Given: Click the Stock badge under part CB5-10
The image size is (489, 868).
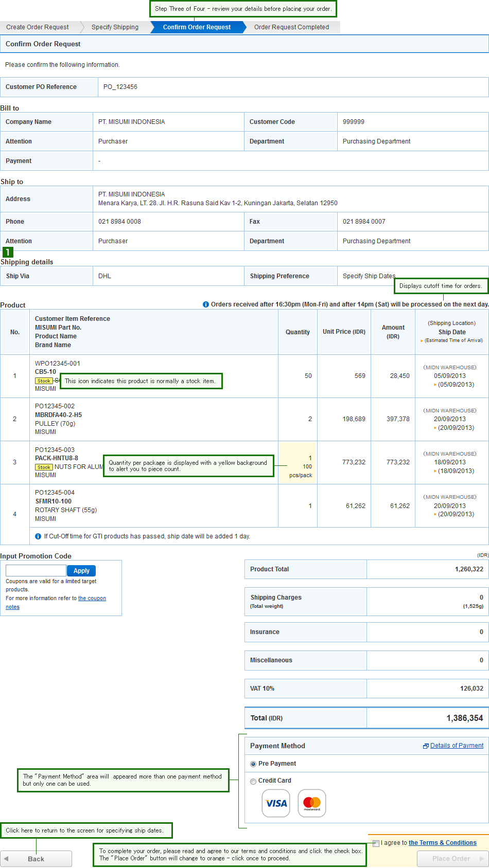Looking at the screenshot, I should pyautogui.click(x=44, y=381).
